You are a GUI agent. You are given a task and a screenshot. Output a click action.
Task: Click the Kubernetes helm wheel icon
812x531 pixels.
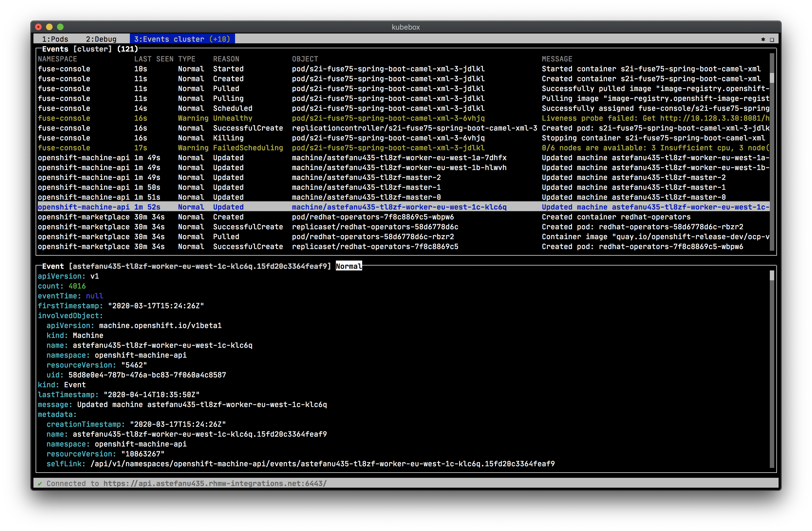[x=763, y=39]
